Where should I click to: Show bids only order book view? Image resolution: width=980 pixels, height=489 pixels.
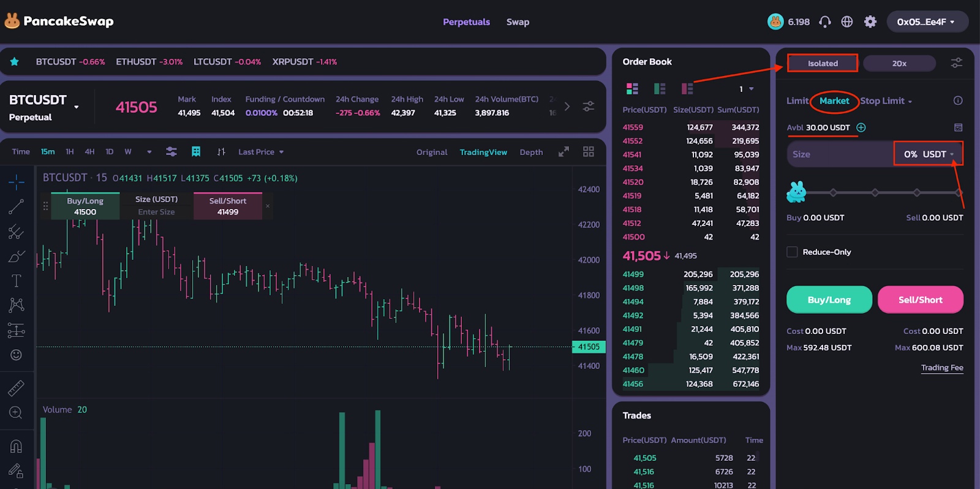[660, 89]
